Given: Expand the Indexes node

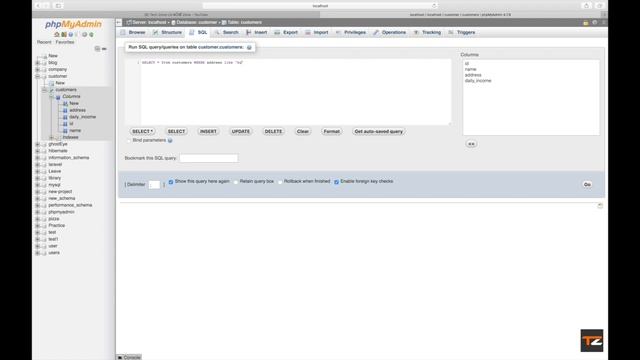Looking at the screenshot, I should coord(51,138).
